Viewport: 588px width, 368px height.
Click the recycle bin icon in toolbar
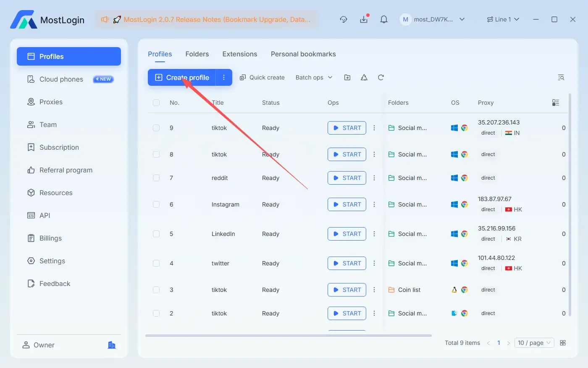click(x=364, y=77)
